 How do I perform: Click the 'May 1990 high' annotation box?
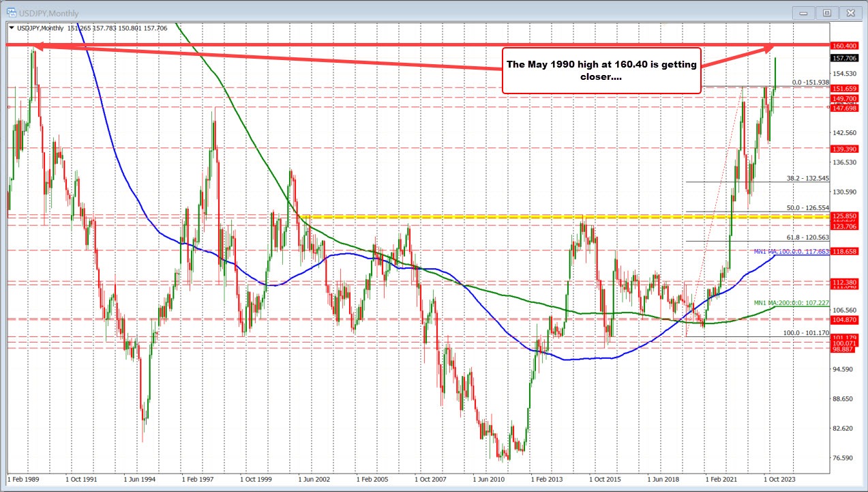coord(601,70)
